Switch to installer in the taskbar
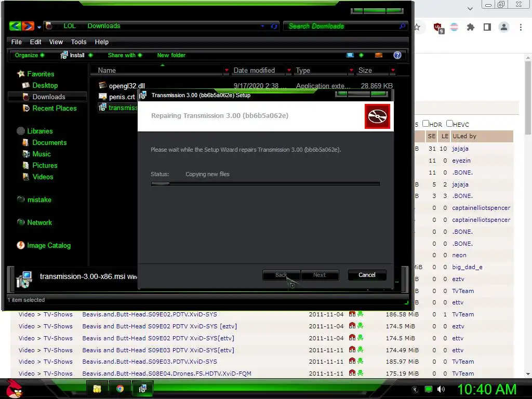The image size is (532, 399). pos(142,389)
